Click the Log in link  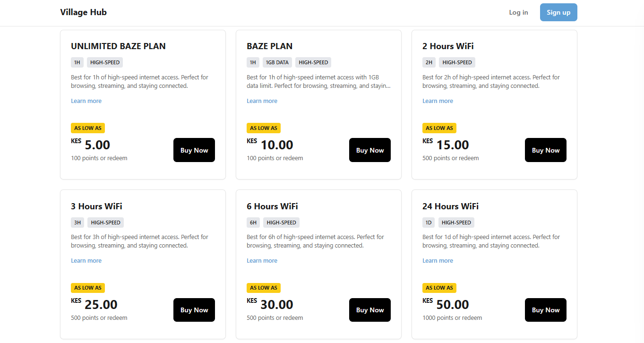pos(518,12)
